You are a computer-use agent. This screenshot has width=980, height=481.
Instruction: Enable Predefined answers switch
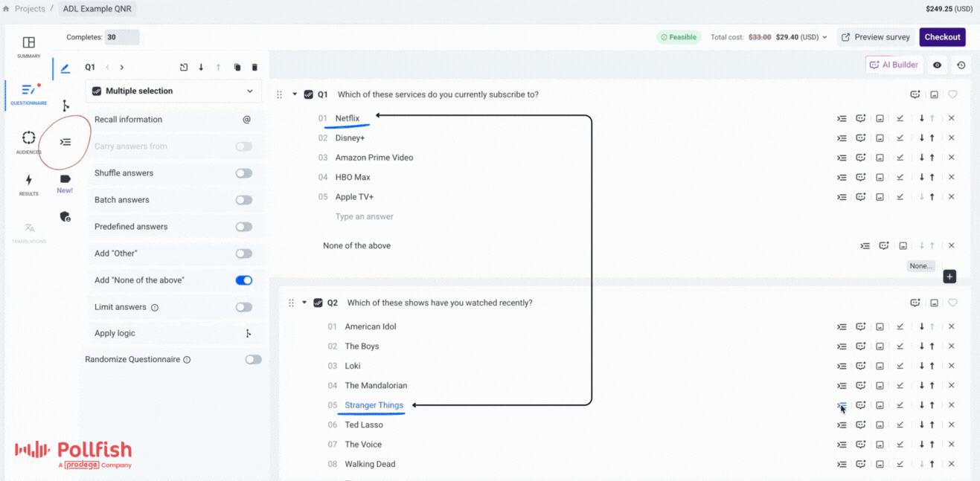click(x=244, y=227)
